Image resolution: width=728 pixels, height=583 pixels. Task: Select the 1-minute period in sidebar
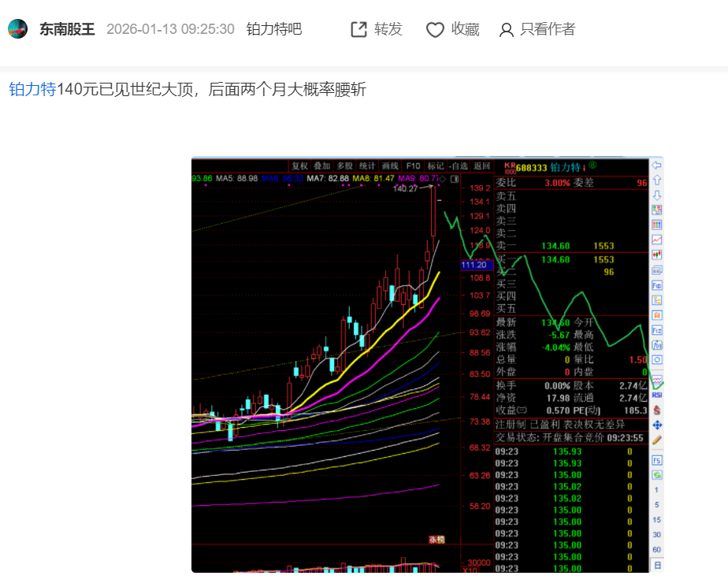pyautogui.click(x=656, y=490)
